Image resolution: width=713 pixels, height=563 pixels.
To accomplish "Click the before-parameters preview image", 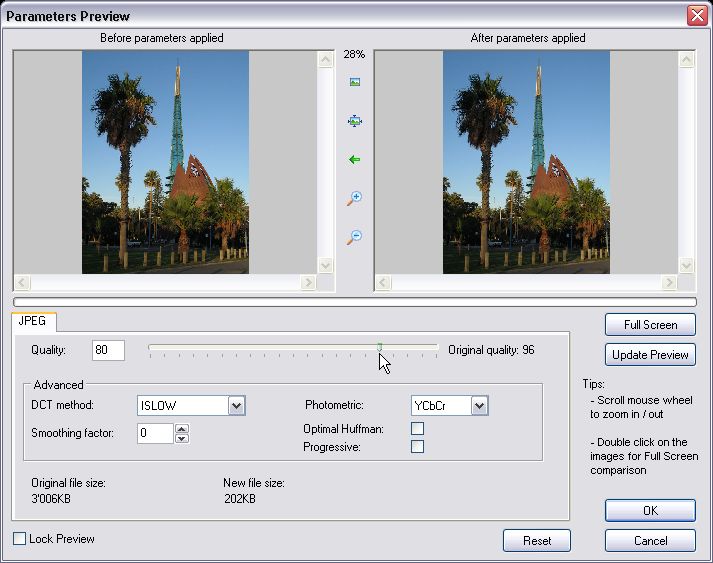I will pos(166,162).
